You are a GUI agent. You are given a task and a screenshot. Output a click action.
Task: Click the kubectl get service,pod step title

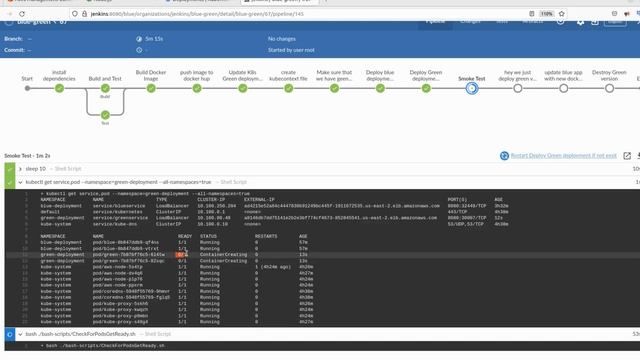pyautogui.click(x=118, y=182)
